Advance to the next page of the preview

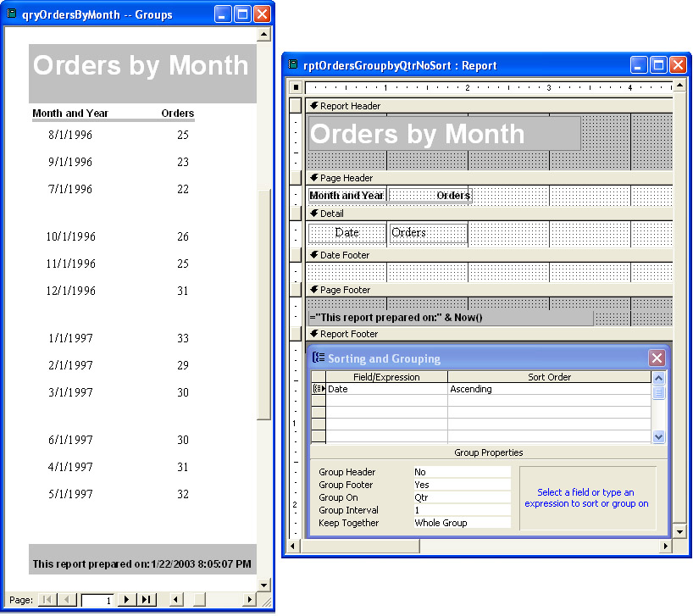click(x=127, y=600)
